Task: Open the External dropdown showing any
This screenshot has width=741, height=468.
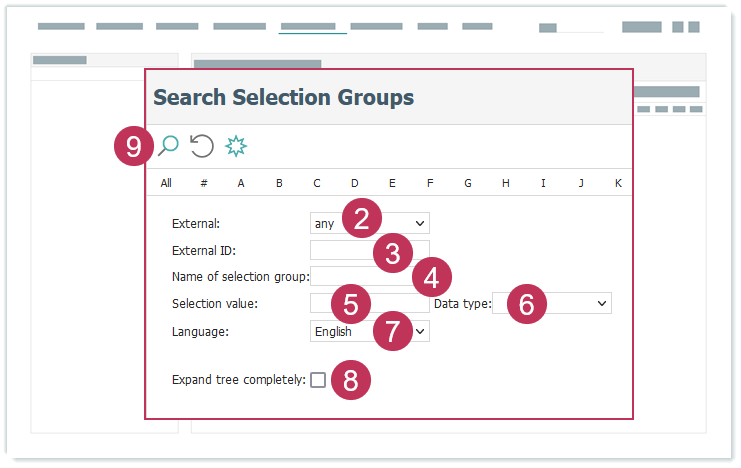Action: [369, 224]
